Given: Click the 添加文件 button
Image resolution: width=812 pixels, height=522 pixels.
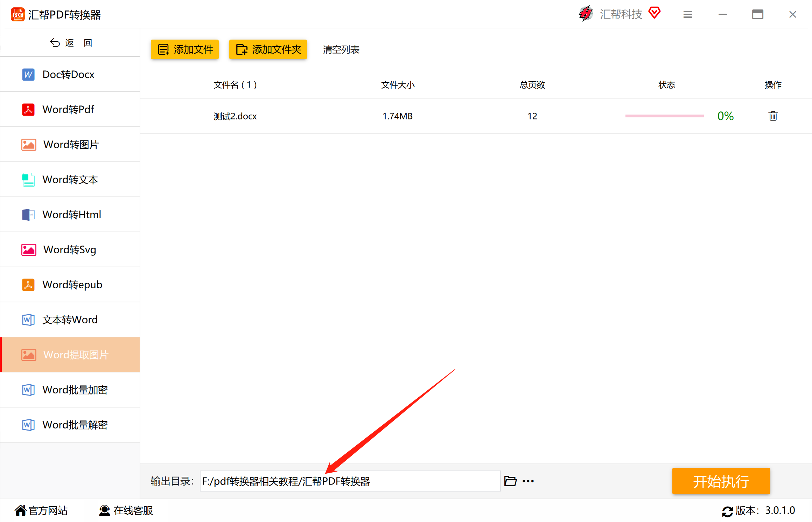Looking at the screenshot, I should [185, 49].
